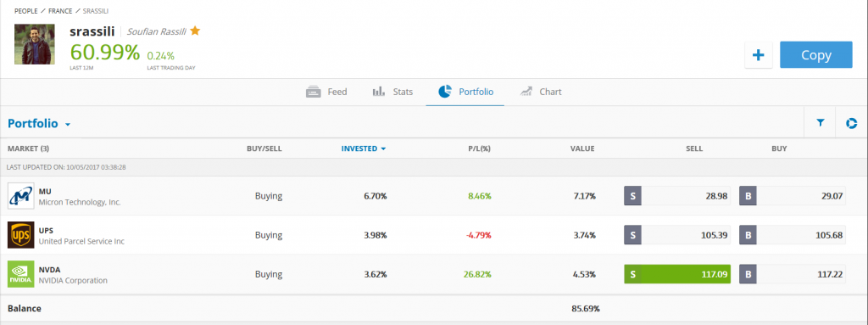Screen dimensions: 868x325
Task: Click the MU invested value 6.70%
Action: tap(376, 196)
